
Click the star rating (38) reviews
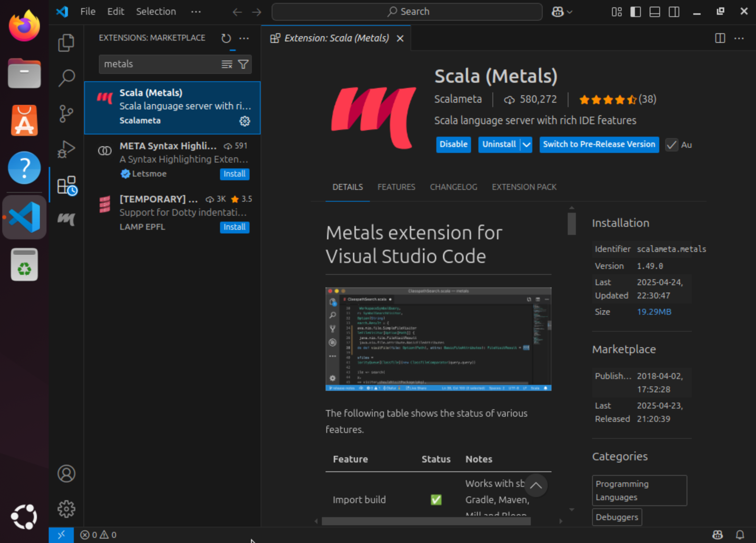point(618,99)
